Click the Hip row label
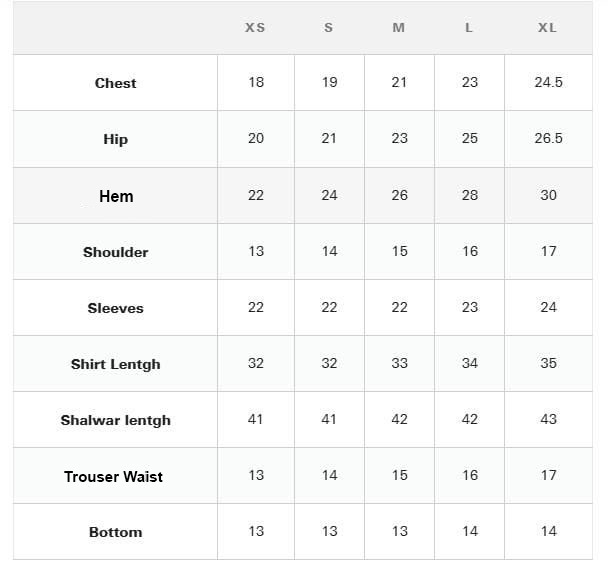608x566 pixels. point(115,139)
